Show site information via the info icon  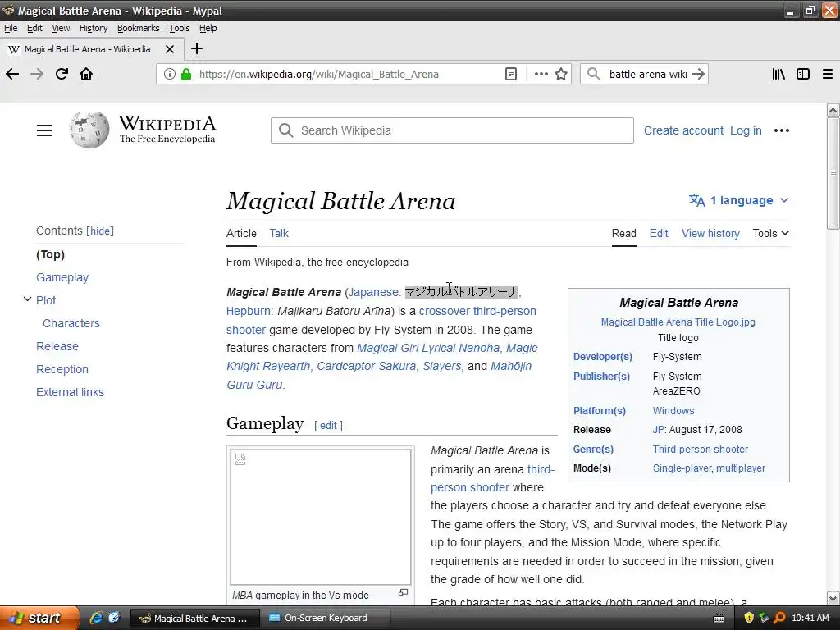(169, 74)
